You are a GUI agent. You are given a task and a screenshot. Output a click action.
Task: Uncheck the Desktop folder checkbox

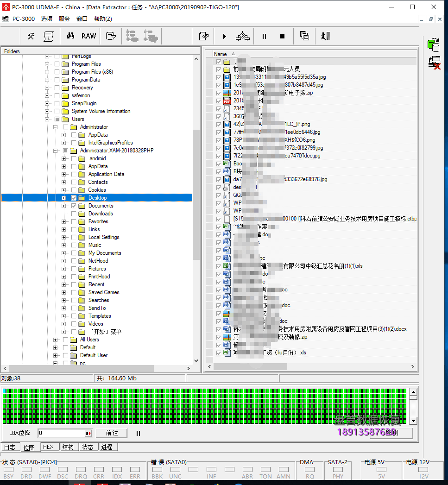pyautogui.click(x=74, y=198)
